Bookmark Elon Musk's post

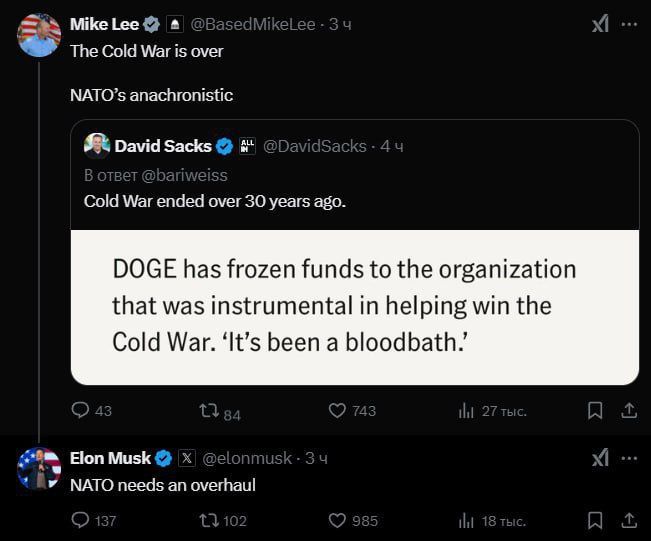pyautogui.click(x=594, y=520)
